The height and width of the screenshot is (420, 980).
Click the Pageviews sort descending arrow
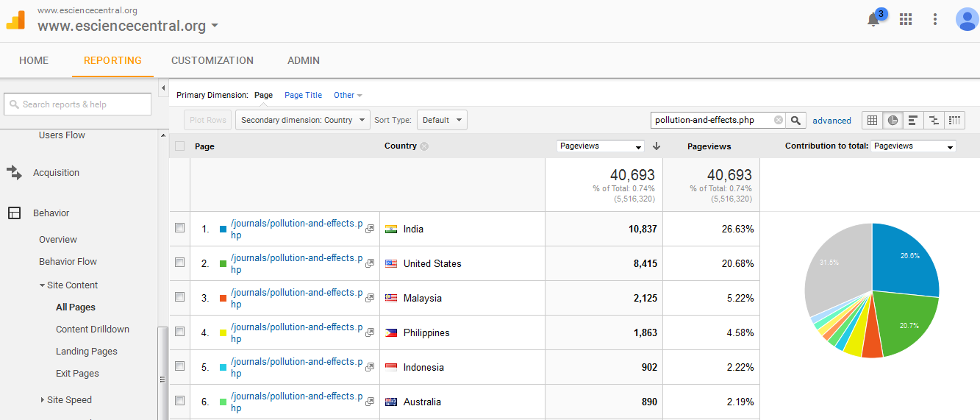click(657, 146)
